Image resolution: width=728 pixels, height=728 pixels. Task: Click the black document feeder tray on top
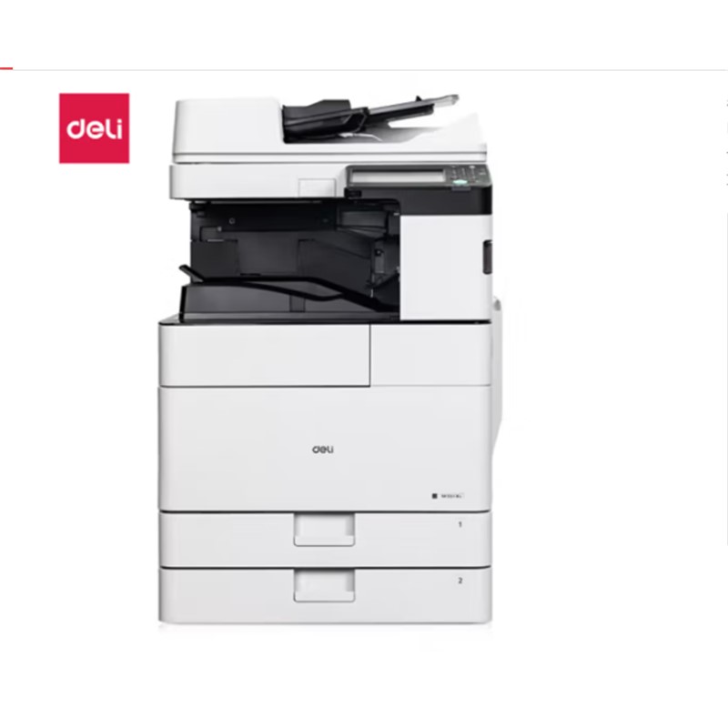click(367, 117)
